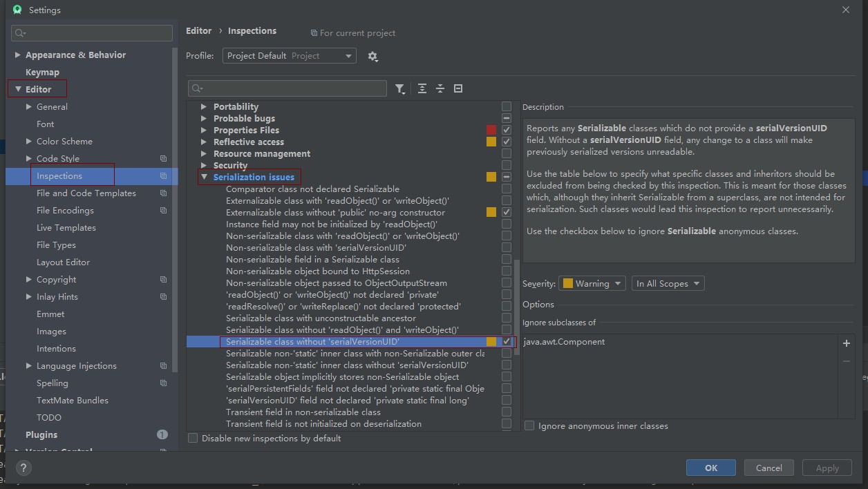Select Emmet in settings sidebar

click(50, 314)
